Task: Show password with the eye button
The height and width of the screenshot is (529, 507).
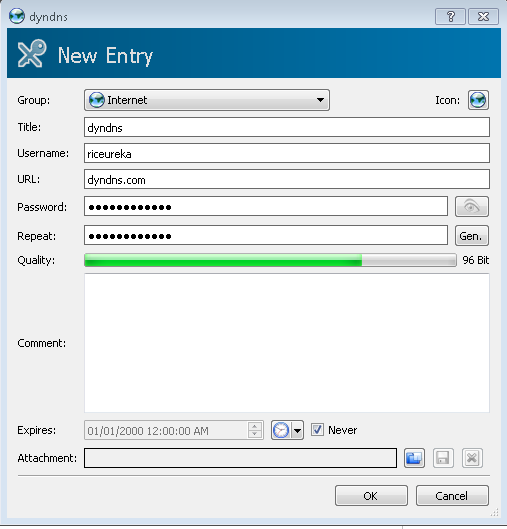Action: click(472, 206)
